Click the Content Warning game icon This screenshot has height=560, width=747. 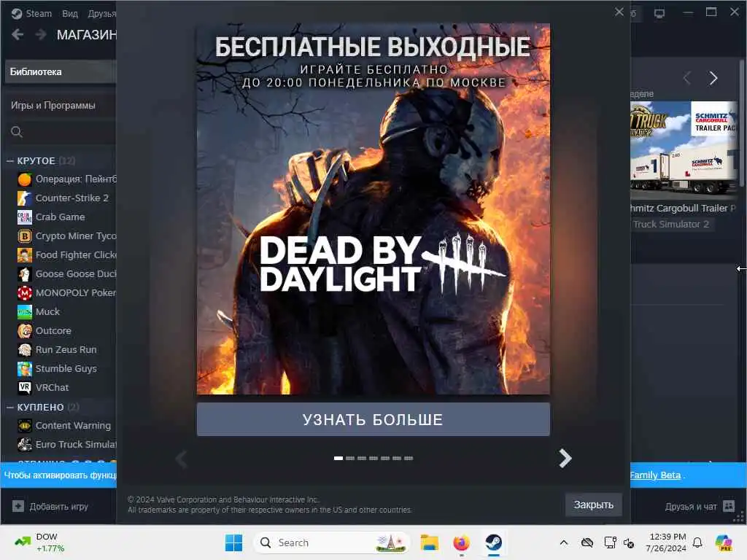[25, 425]
